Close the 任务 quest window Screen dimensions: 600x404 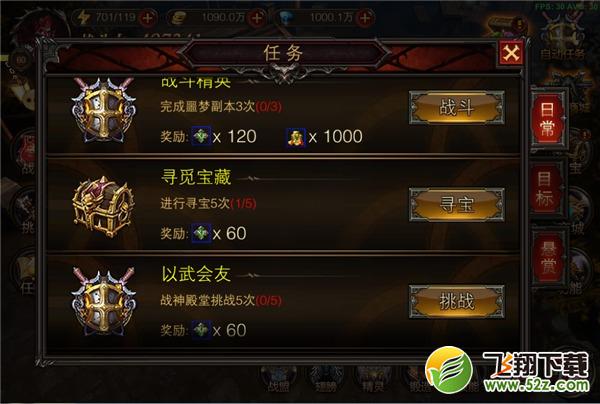pyautogui.click(x=511, y=53)
